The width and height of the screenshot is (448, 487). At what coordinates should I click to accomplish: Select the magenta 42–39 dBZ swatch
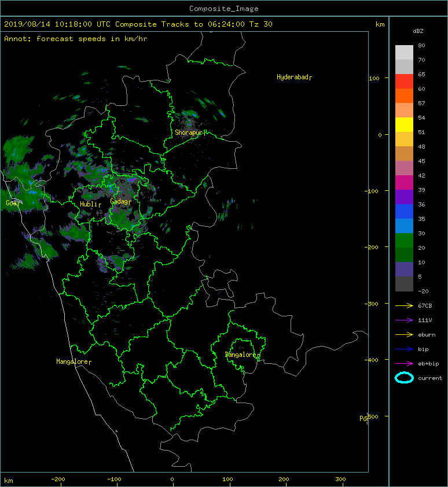(404, 182)
